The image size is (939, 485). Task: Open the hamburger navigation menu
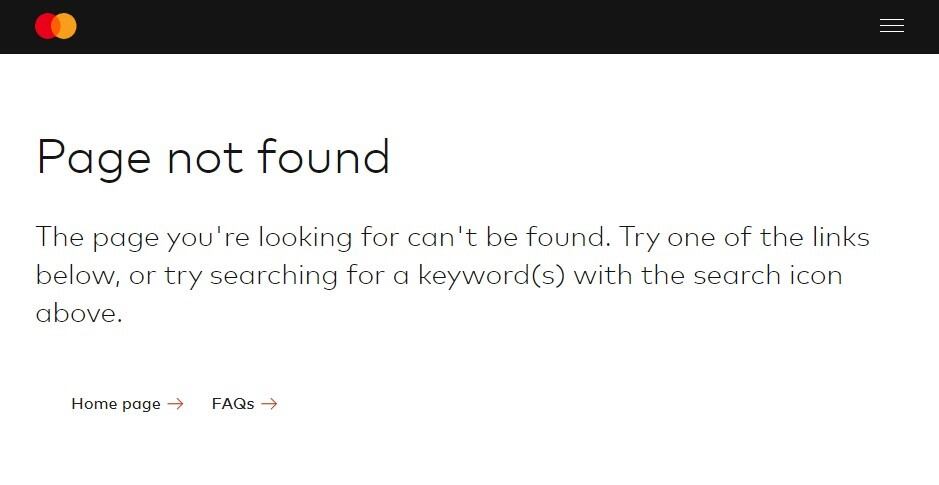891,26
